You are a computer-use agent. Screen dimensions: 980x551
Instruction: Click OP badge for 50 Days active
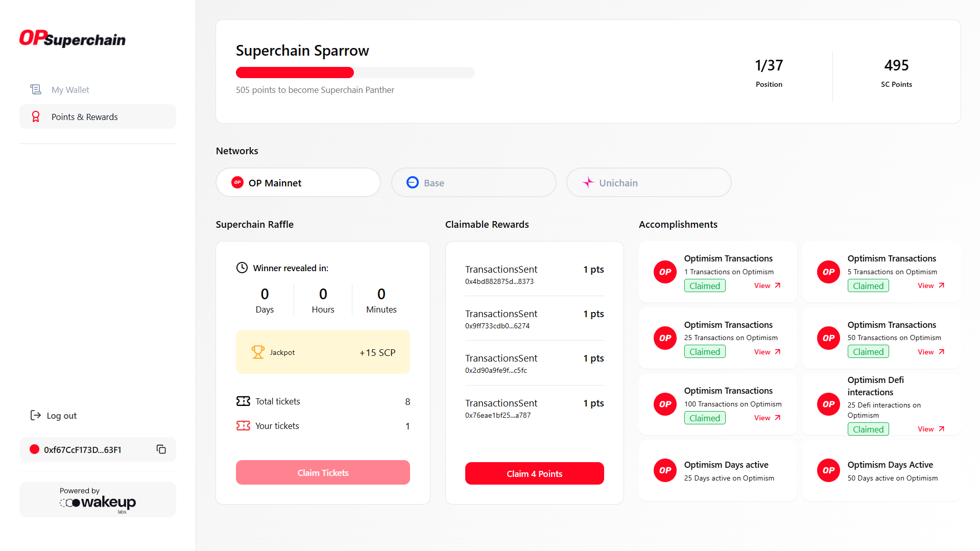click(828, 470)
